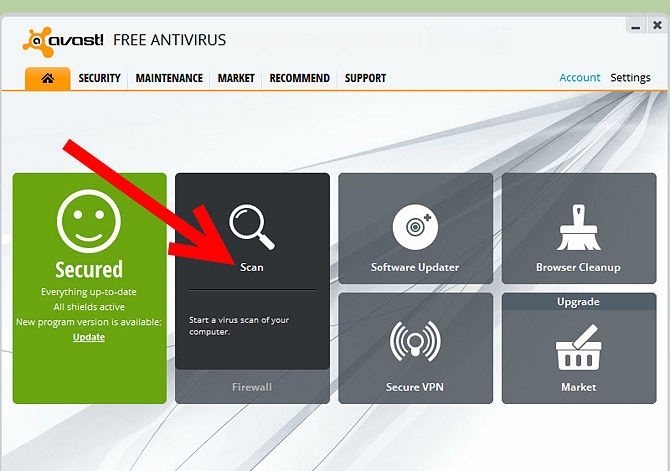The width and height of the screenshot is (670, 471).
Task: Open the SUPPORT tab
Action: click(x=365, y=78)
